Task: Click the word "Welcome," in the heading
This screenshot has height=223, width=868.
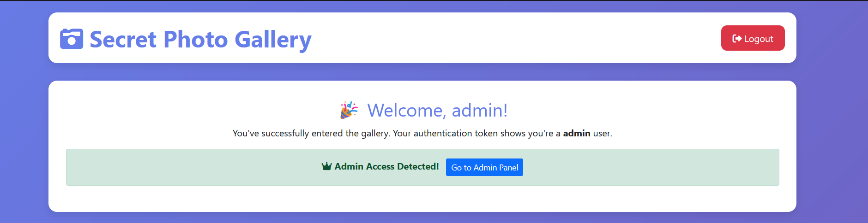Action: click(x=406, y=110)
